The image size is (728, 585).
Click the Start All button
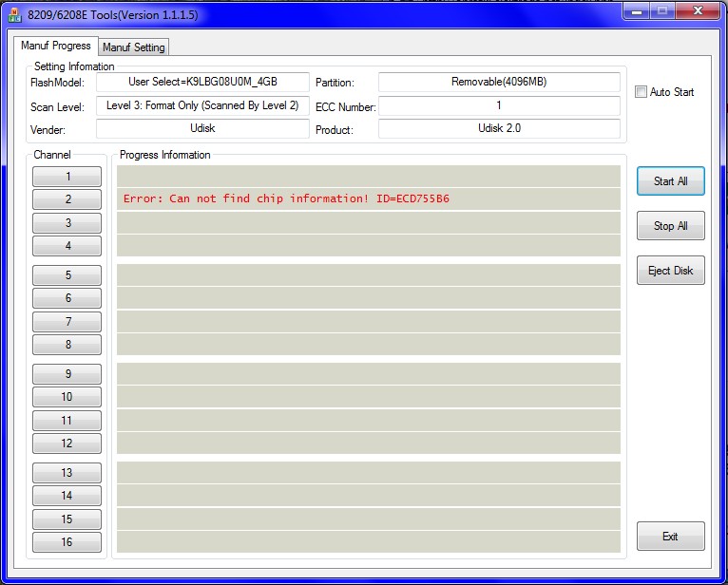[670, 181]
